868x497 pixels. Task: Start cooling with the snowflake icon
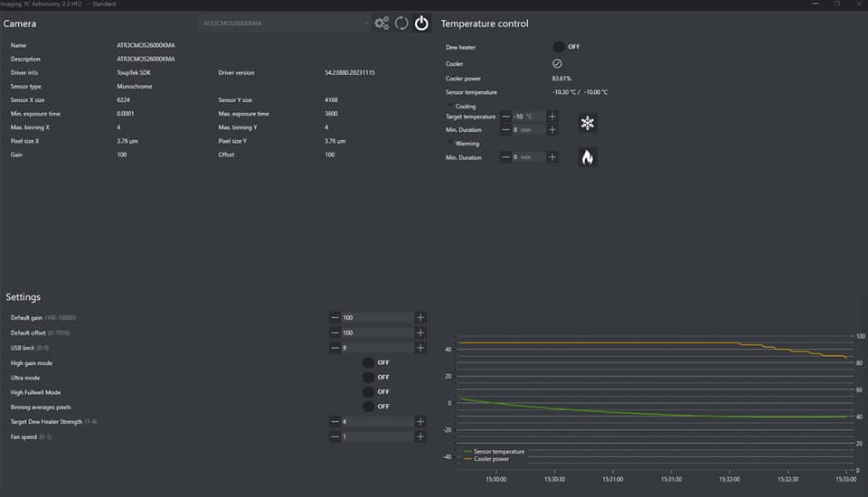588,123
